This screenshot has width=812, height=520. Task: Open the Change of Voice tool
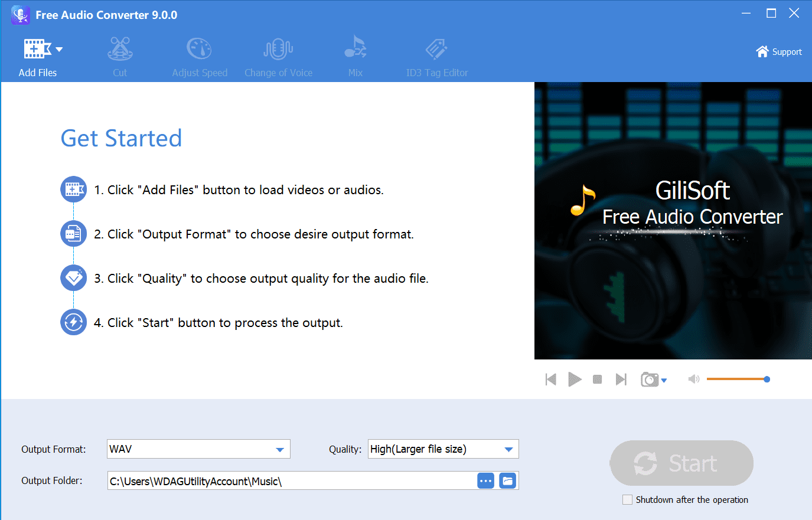pyautogui.click(x=278, y=57)
